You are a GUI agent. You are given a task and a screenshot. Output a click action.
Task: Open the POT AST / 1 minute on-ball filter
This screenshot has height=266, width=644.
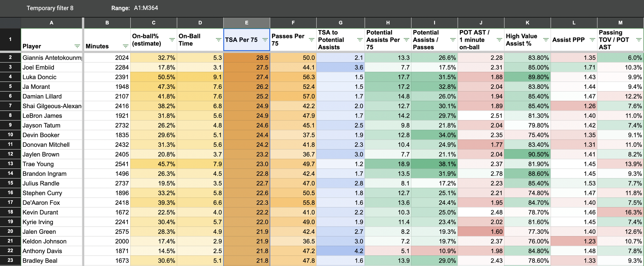[x=499, y=40]
